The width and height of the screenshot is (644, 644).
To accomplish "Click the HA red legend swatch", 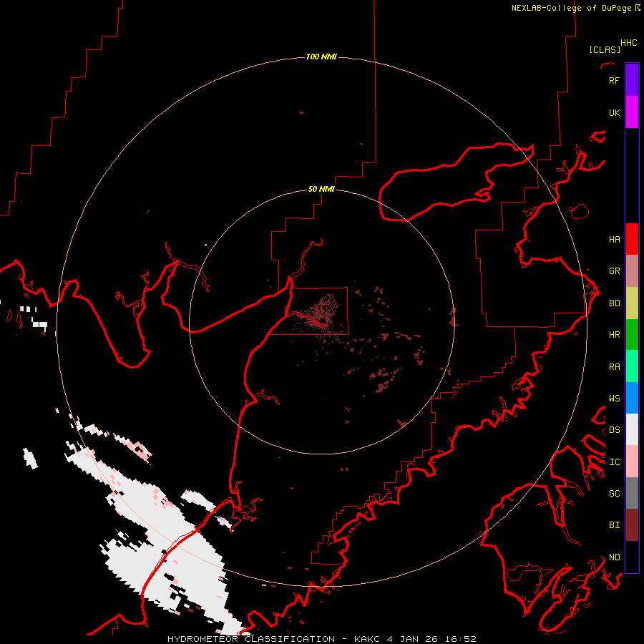I will coord(632,239).
